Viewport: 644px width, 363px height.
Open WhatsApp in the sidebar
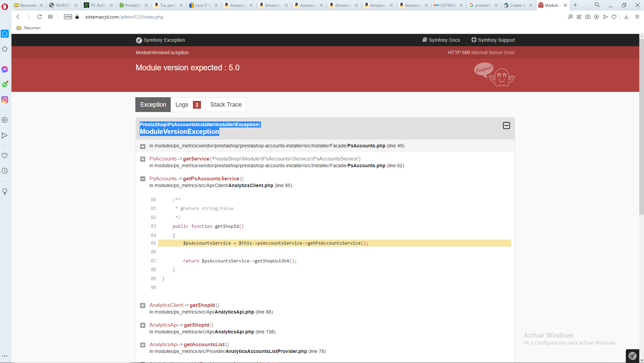(5, 84)
